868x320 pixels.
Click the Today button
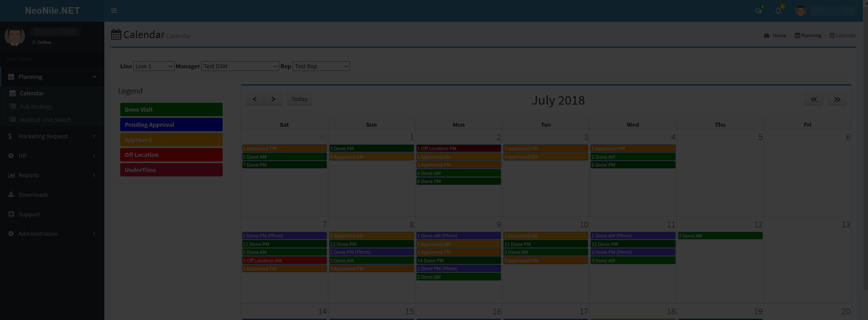(x=299, y=99)
